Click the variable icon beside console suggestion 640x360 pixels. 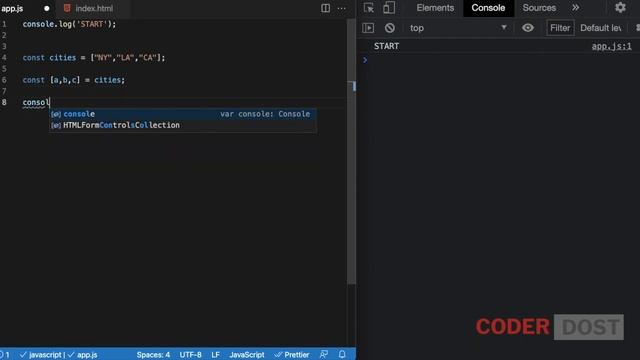[x=56, y=114]
